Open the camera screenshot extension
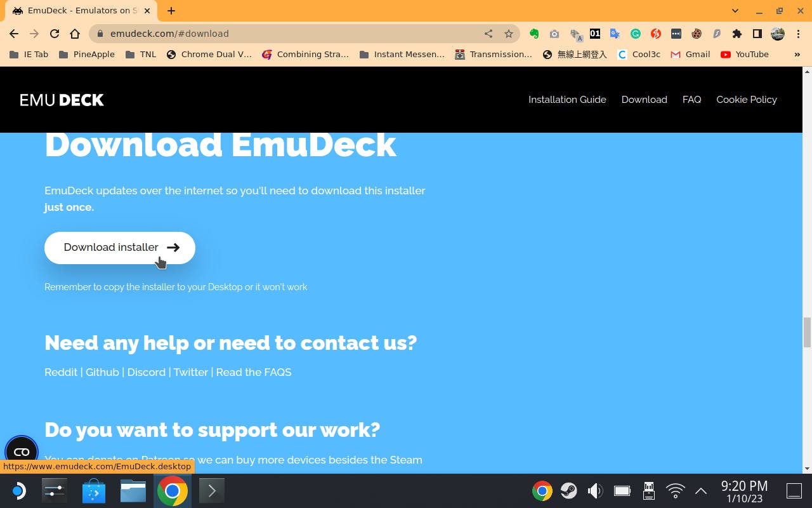Image resolution: width=812 pixels, height=508 pixels. (554, 34)
